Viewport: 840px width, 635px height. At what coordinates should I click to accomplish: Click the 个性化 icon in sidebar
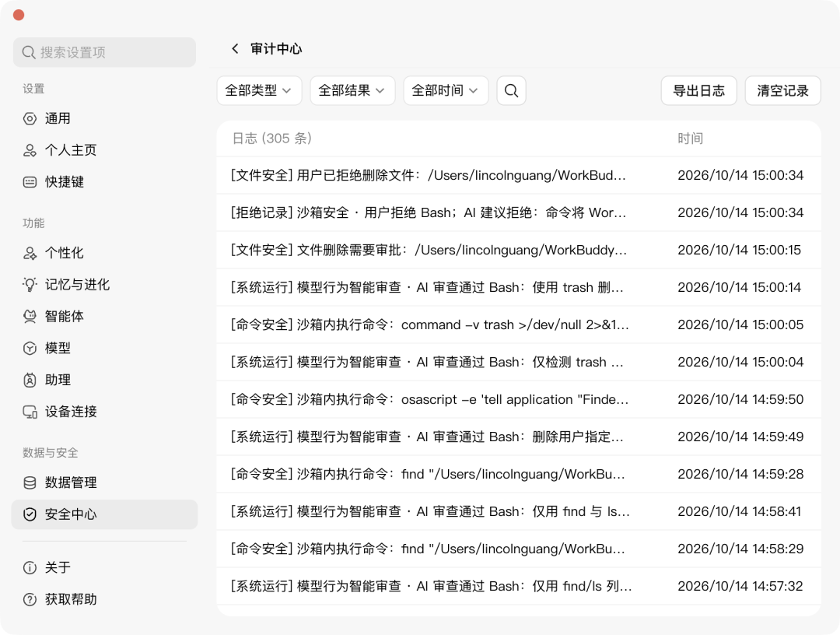point(30,253)
